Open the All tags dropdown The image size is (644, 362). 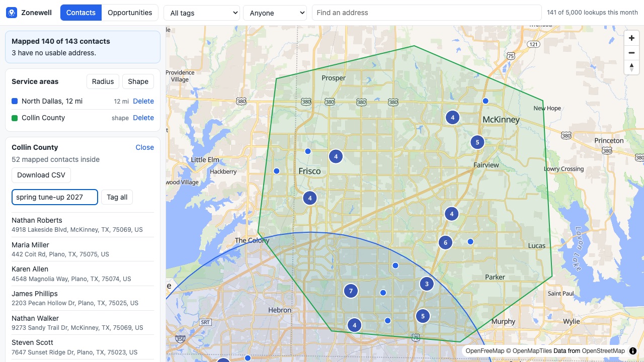[x=202, y=13]
